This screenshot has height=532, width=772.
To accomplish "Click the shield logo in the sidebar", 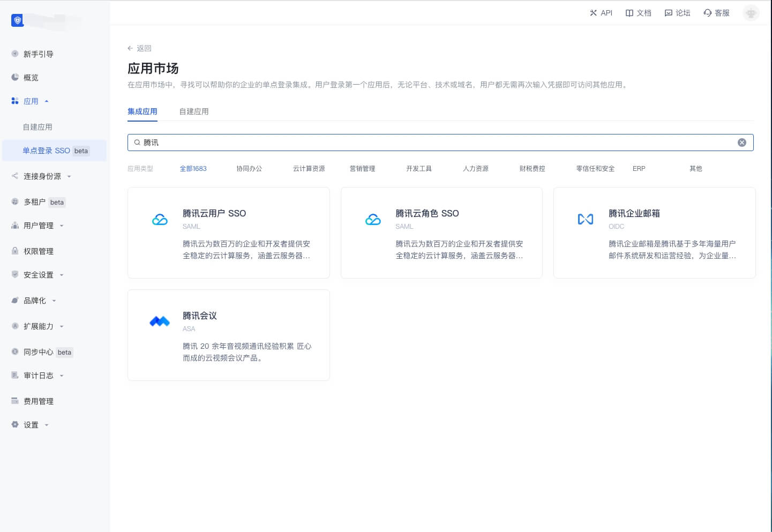I will coord(18,20).
